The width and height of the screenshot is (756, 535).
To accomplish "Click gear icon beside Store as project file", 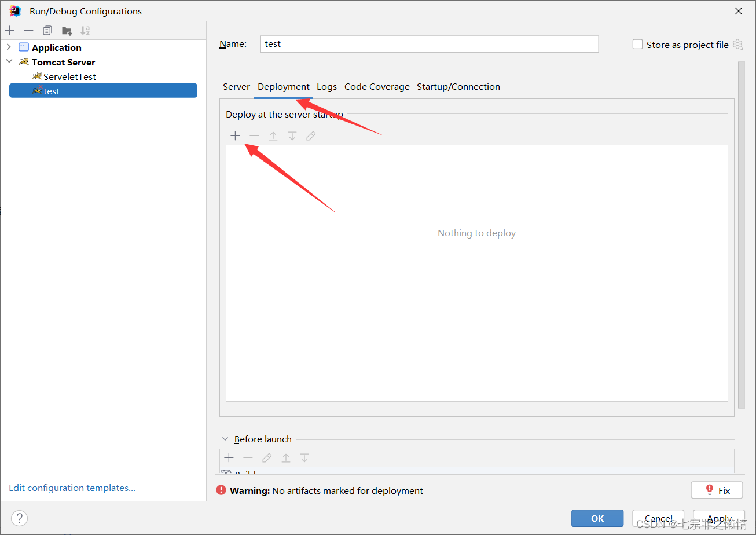I will 737,45.
